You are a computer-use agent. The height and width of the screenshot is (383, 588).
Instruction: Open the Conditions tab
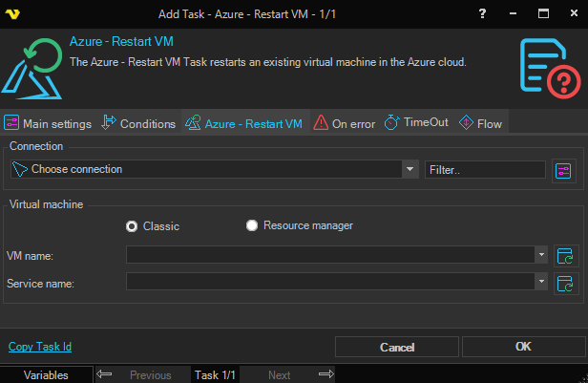tap(139, 123)
